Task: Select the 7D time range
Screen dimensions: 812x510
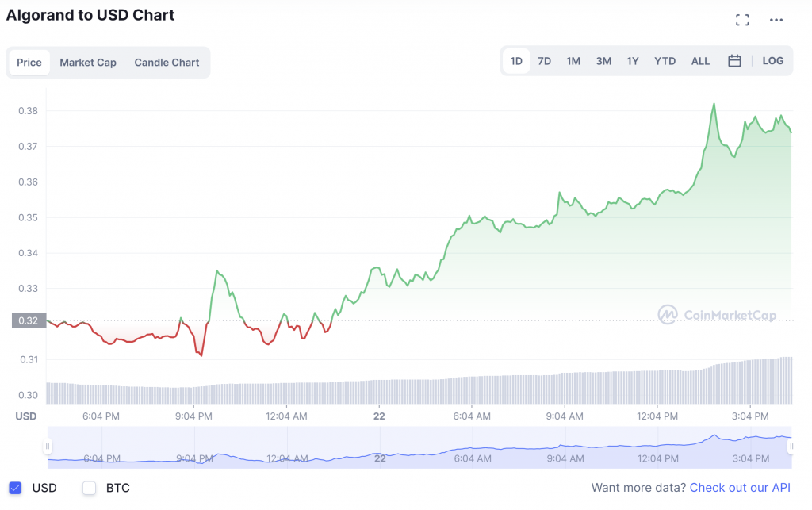Action: (x=544, y=61)
